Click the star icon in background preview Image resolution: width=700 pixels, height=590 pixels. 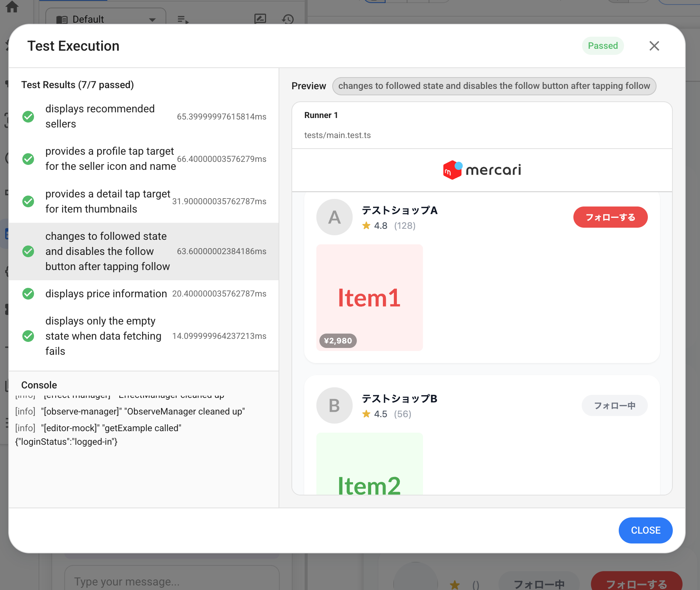pos(455,585)
